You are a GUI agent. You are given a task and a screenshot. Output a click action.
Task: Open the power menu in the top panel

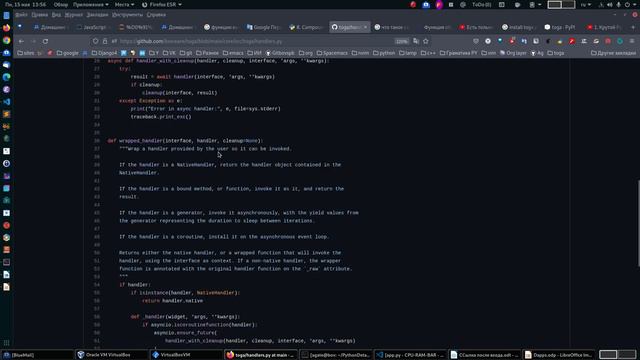pyautogui.click(x=630, y=4)
